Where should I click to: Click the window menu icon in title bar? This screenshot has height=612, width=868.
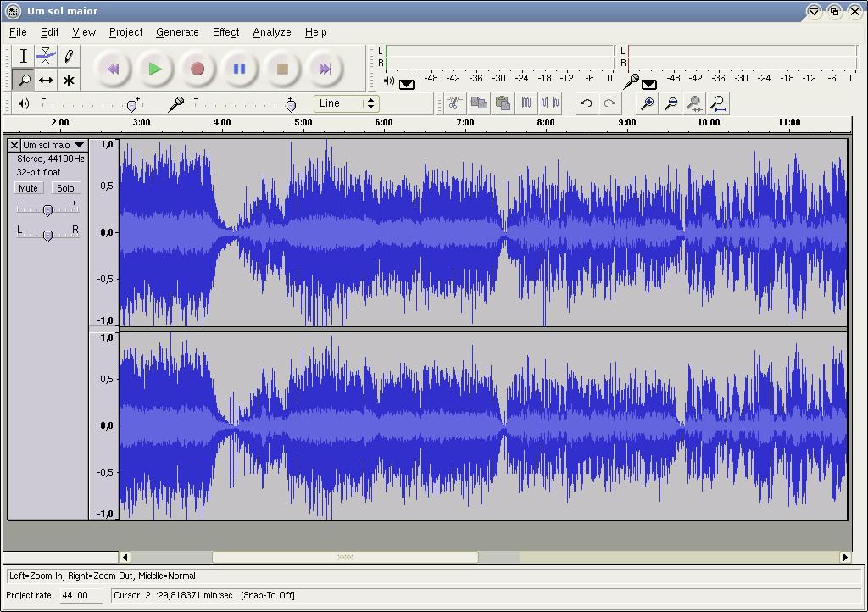[12, 10]
